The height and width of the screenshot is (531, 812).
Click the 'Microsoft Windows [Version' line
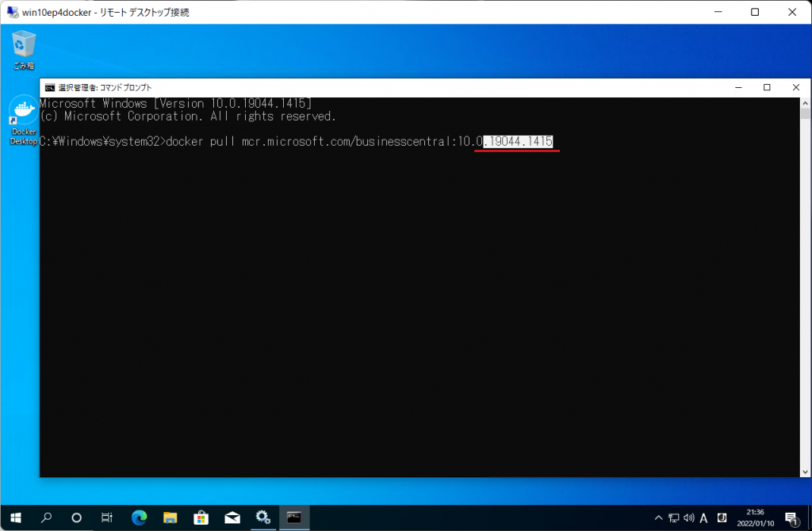tap(175, 104)
